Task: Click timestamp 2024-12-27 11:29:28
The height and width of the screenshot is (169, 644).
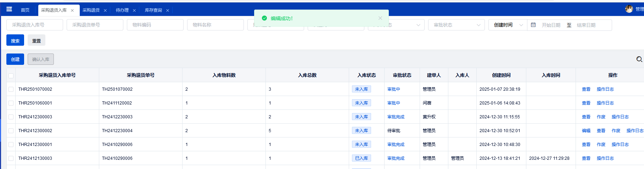Action: coord(549,158)
